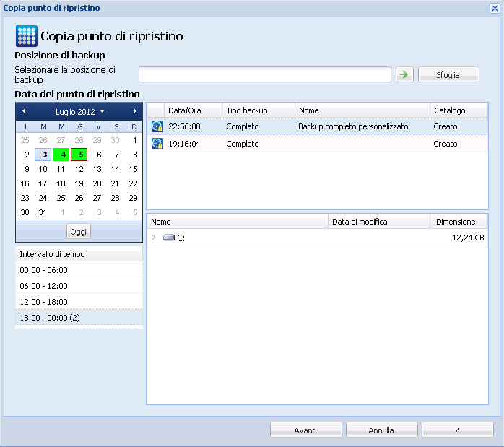Select time interval 12:00 - 18:00
This screenshot has height=447, width=504.
(79, 302)
